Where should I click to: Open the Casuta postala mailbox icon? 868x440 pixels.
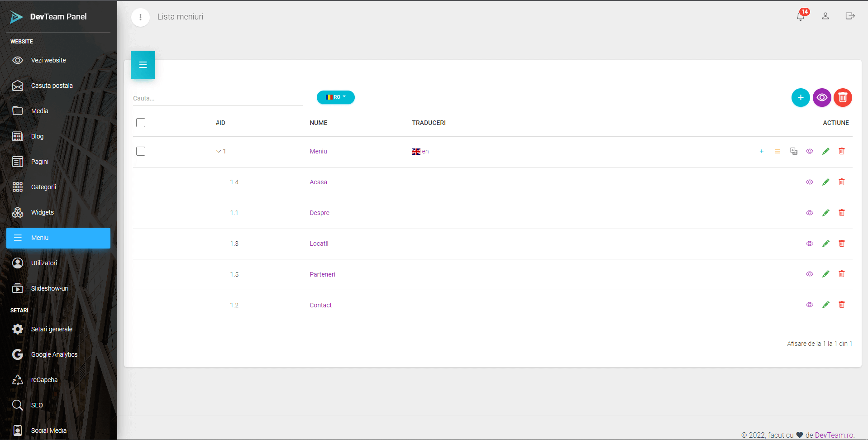[18, 85]
